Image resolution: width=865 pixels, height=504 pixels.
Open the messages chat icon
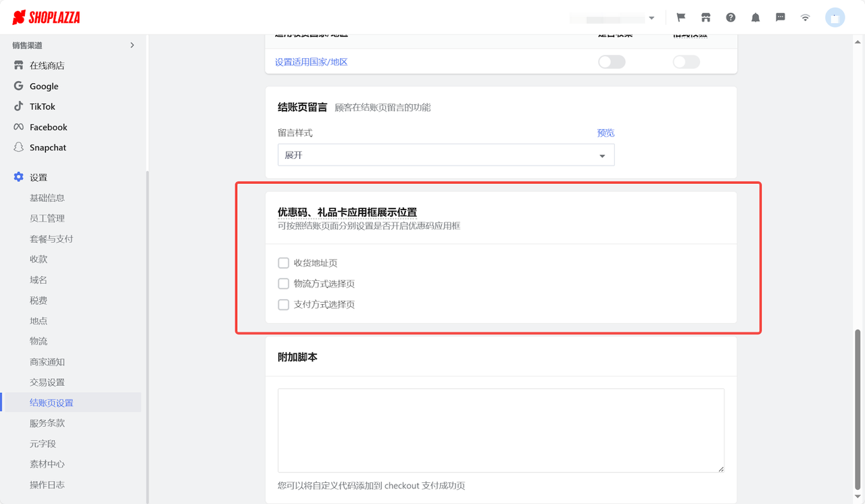pyautogui.click(x=780, y=17)
